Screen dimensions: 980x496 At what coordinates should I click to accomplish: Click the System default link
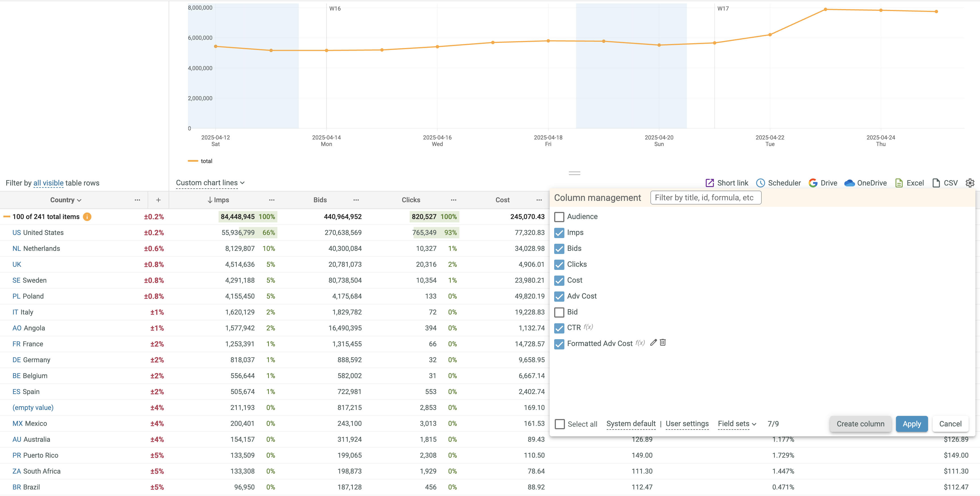tap(631, 424)
